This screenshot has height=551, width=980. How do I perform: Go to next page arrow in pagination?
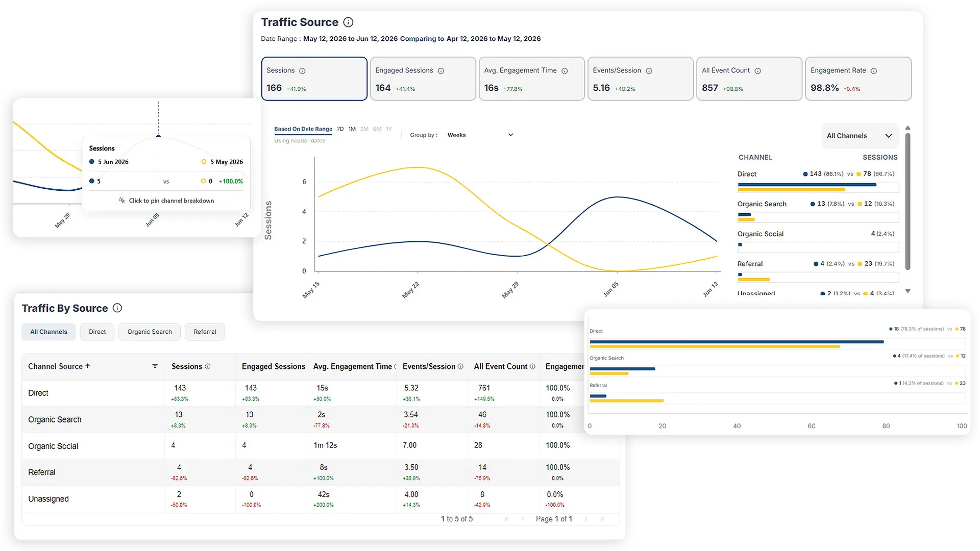click(585, 519)
